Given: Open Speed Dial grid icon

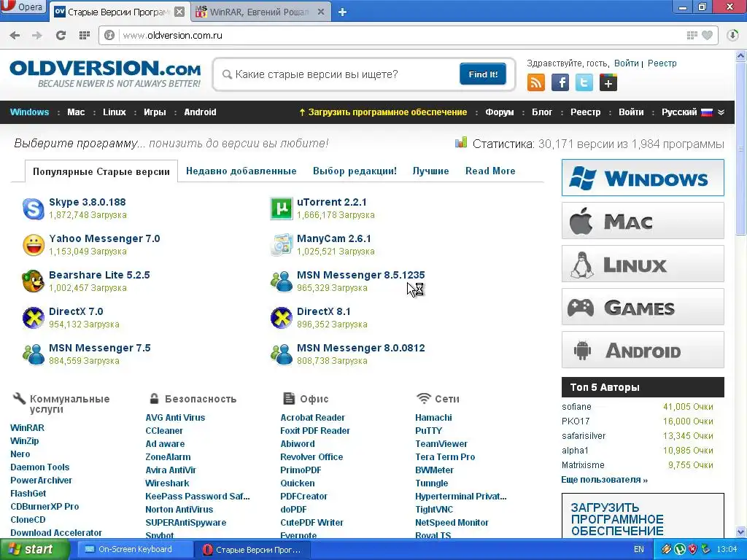Looking at the screenshot, I should pos(85,35).
